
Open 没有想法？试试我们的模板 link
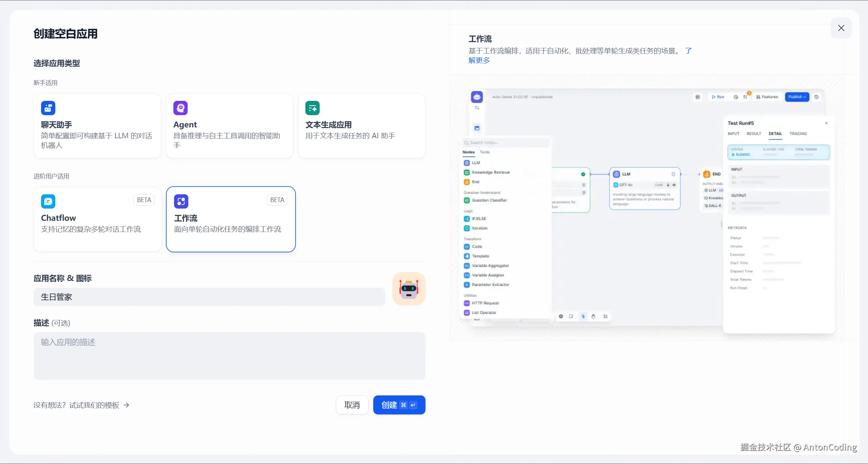(x=76, y=405)
